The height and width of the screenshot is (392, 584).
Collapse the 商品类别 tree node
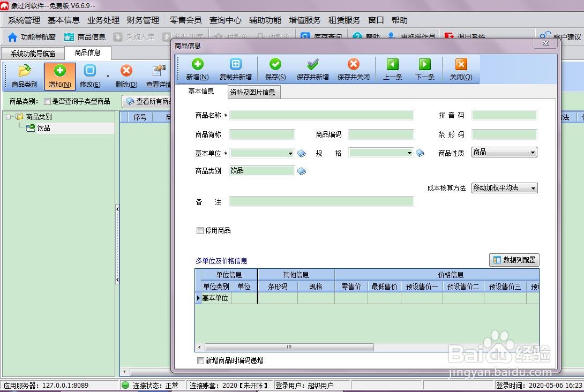point(8,117)
